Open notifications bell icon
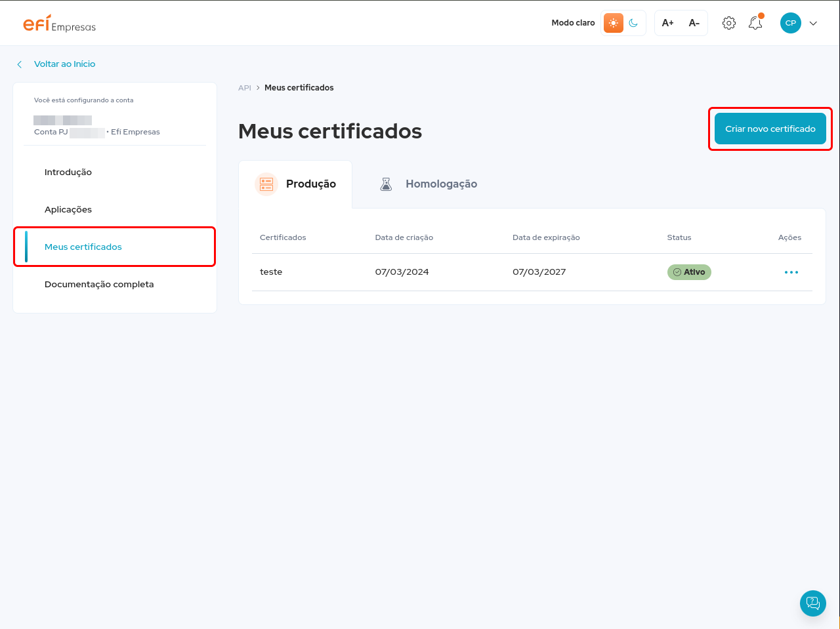Viewport: 840px width, 629px height. click(x=755, y=23)
